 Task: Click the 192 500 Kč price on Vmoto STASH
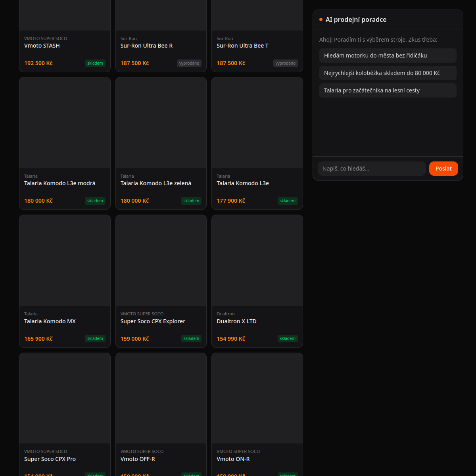38,63
